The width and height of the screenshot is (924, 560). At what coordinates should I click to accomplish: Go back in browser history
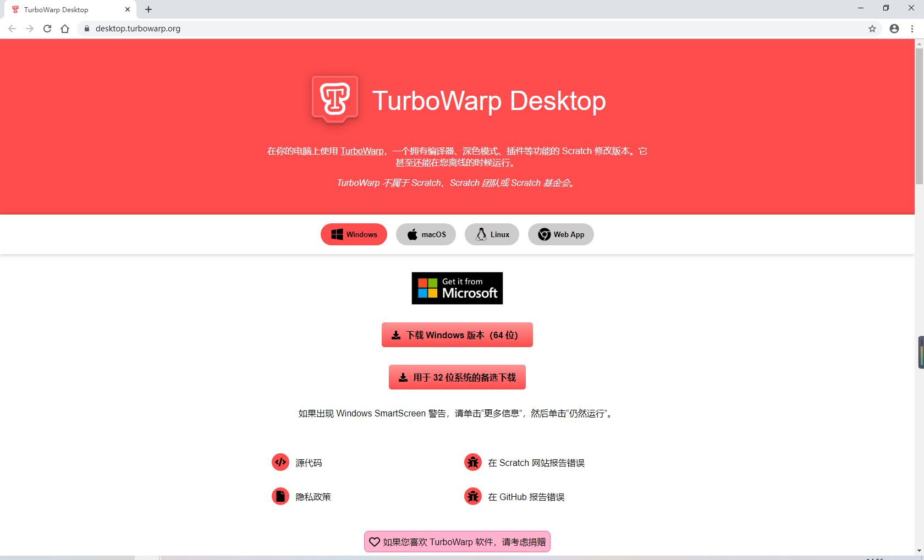coord(12,29)
